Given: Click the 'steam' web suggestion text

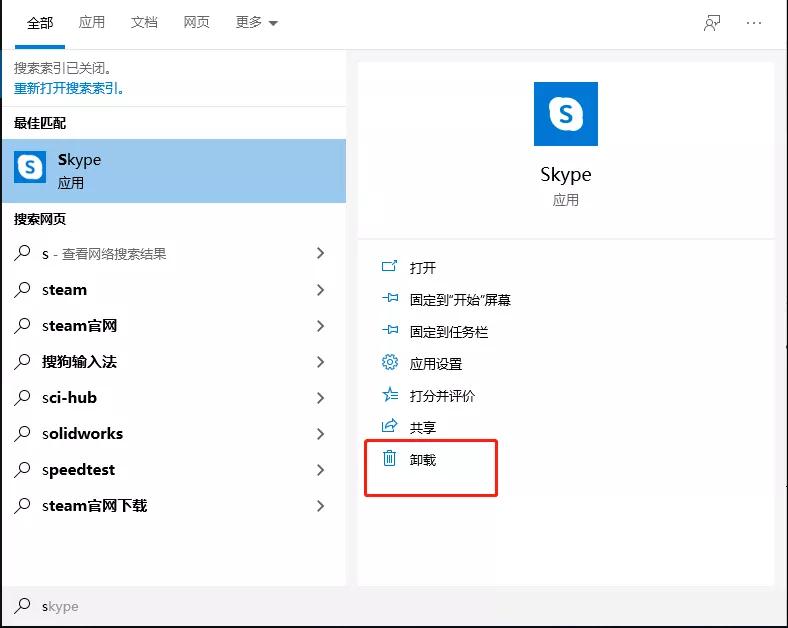Looking at the screenshot, I should click(x=64, y=290).
